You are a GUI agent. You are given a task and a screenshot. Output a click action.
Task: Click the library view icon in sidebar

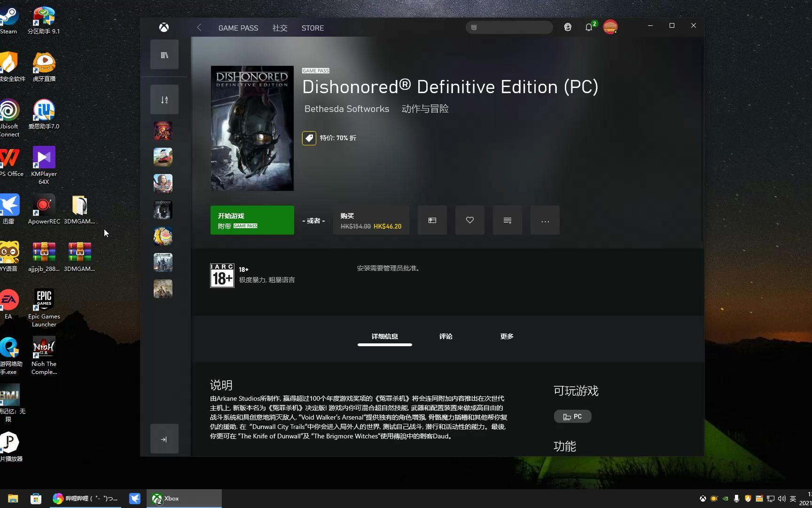(x=164, y=54)
